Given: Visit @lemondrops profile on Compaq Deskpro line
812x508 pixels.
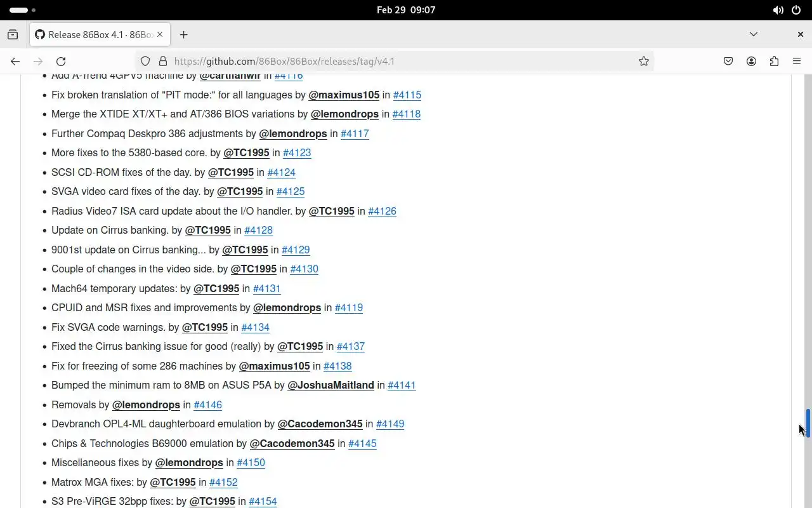Looking at the screenshot, I should [293, 133].
